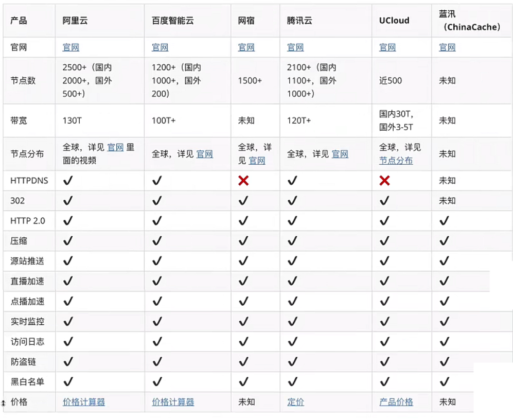Select the 源站推送 row label

pos(27,261)
